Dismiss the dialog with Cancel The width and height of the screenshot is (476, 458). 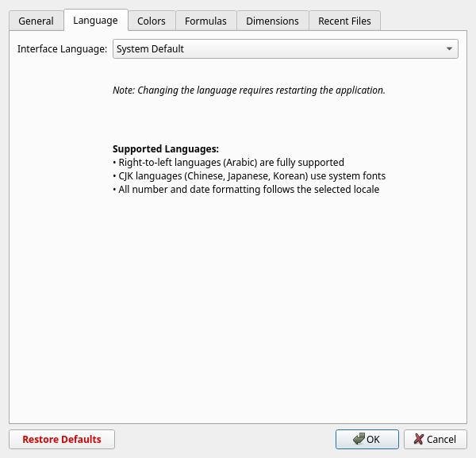coord(435,439)
